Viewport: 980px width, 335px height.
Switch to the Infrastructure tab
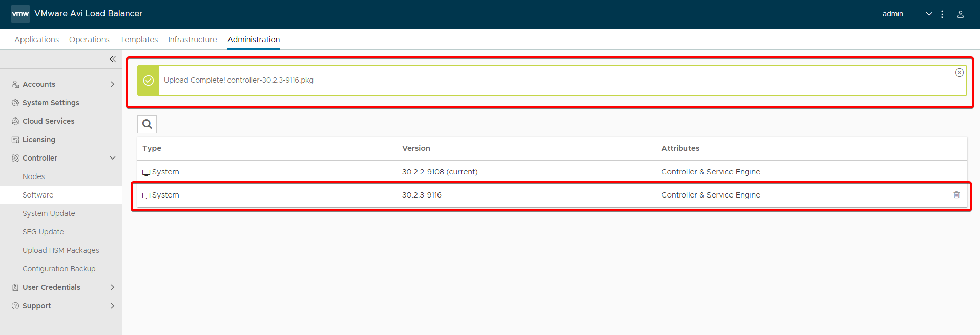192,40
